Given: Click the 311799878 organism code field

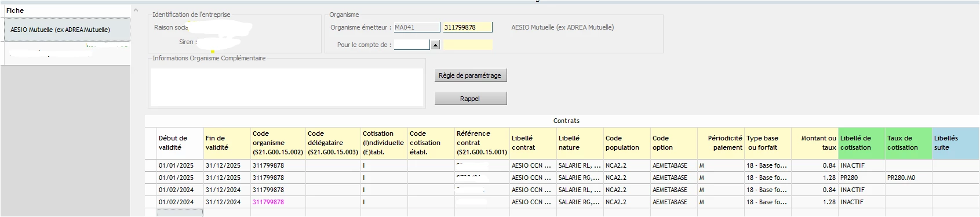Looking at the screenshot, I should coord(468,27).
